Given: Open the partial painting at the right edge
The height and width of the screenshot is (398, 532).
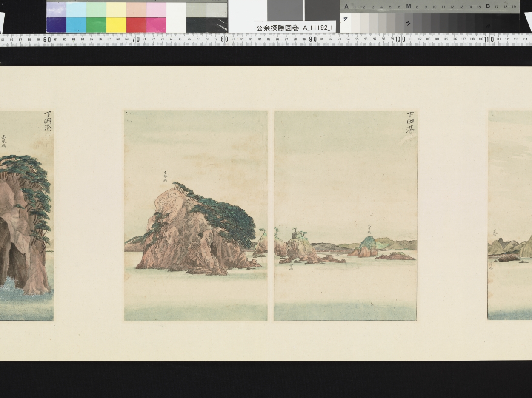Looking at the screenshot, I should coord(510,216).
